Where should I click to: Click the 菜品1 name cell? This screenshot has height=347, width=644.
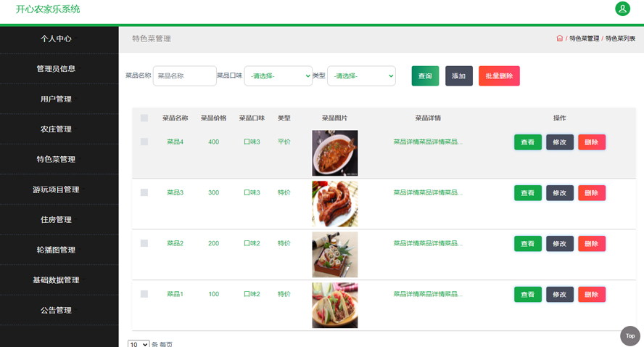pos(175,294)
